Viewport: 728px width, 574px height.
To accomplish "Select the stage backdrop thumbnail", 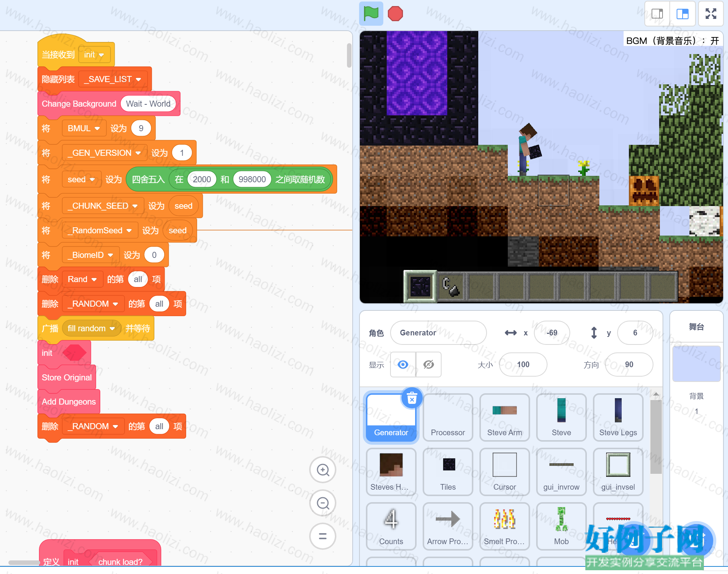I will coord(696,364).
